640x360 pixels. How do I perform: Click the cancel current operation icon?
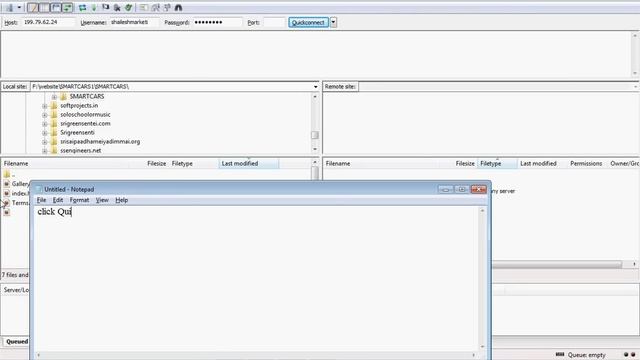pyautogui.click(x=105, y=8)
